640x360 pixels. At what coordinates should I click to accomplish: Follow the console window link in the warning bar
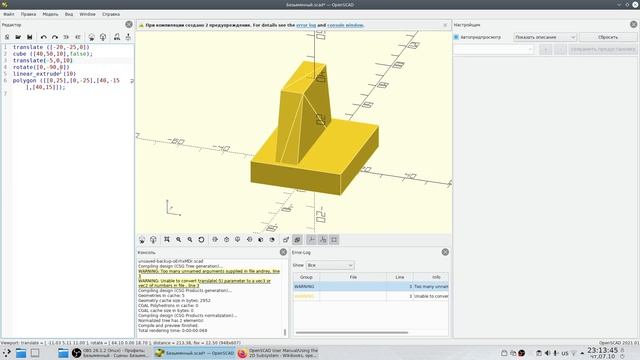pos(345,25)
